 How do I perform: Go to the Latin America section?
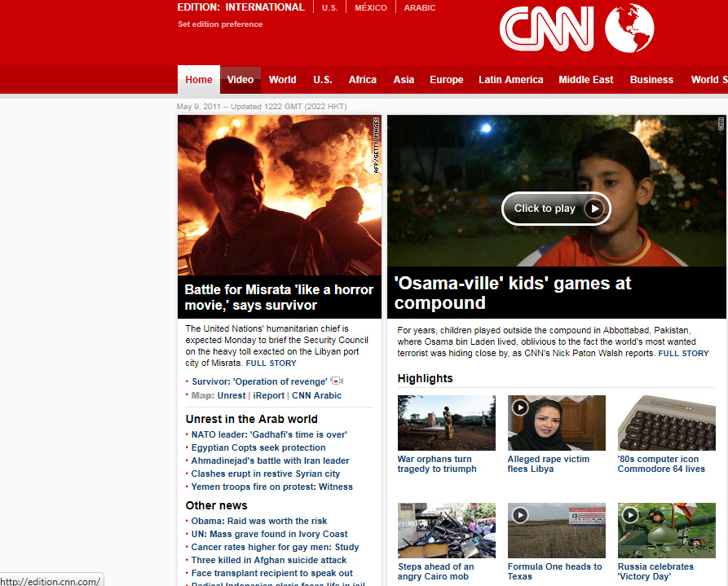pos(510,80)
